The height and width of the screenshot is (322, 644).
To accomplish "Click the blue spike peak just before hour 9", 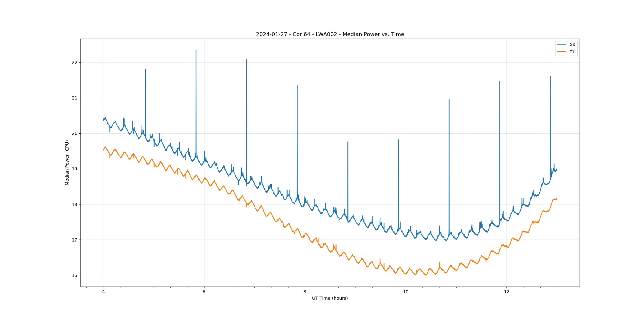I will [x=348, y=142].
